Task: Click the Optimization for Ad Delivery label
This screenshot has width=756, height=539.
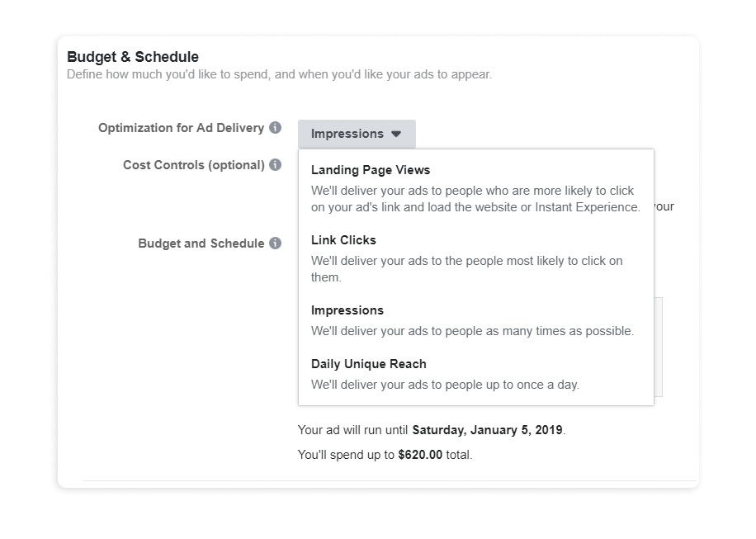Action: (x=182, y=128)
